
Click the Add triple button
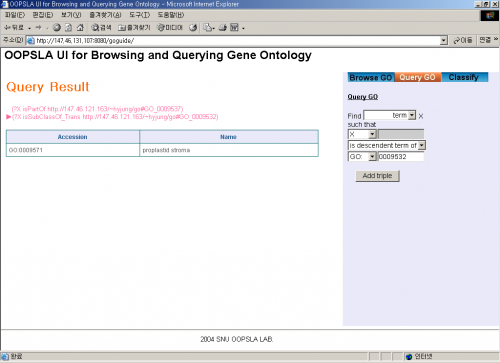click(x=377, y=176)
